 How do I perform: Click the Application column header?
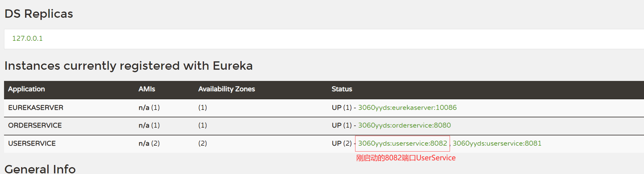point(26,89)
